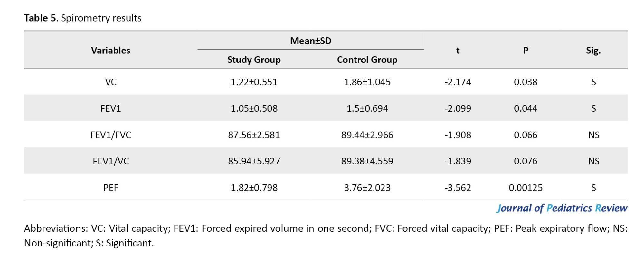Image resolution: width=644 pixels, height=279 pixels.
Task: Select the control group value 3.76±2.023
Action: [367, 188]
